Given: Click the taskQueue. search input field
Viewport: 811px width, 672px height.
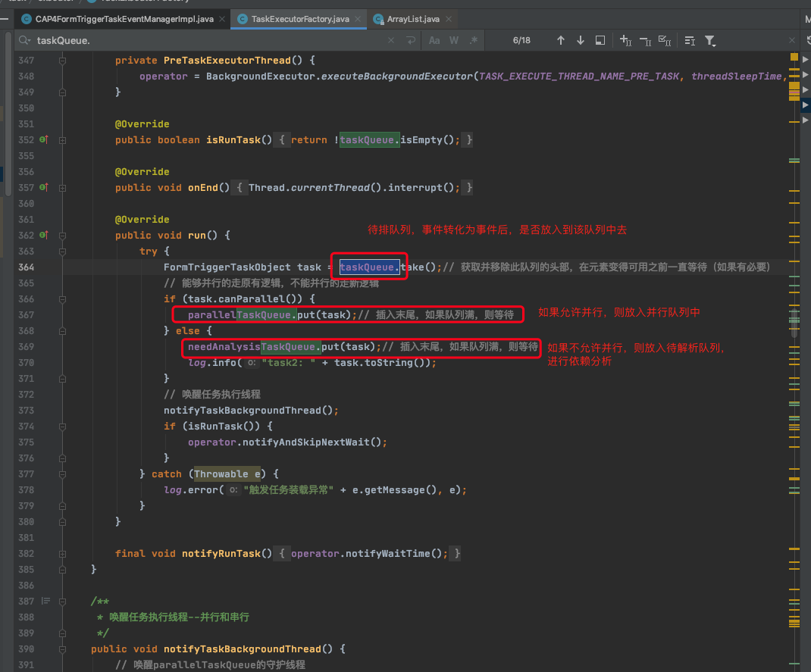Looking at the screenshot, I should coord(227,40).
